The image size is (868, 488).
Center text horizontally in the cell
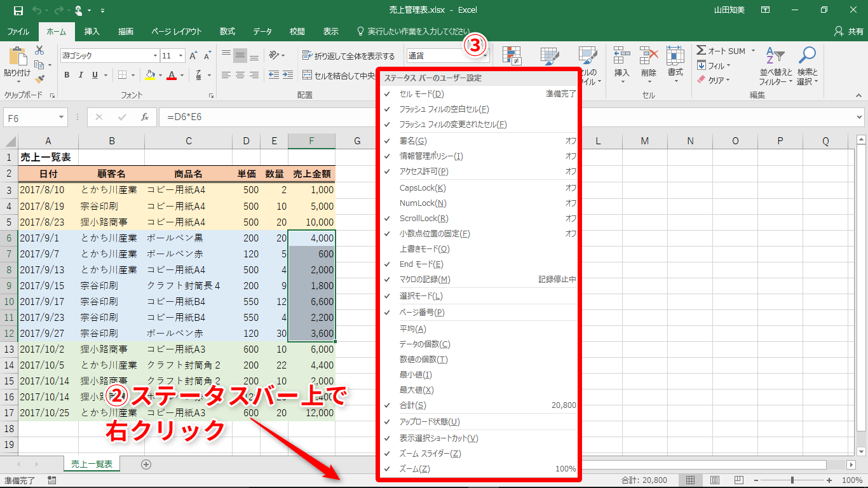pyautogui.click(x=240, y=75)
